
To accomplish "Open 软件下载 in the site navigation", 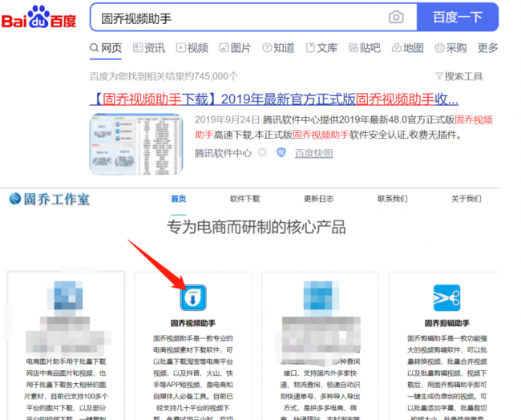I will tap(245, 199).
